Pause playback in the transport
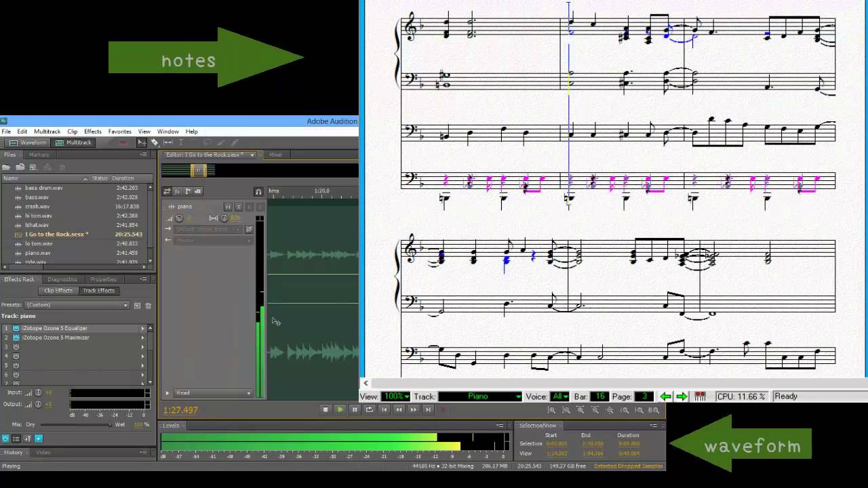The height and width of the screenshot is (488, 868). click(x=355, y=409)
